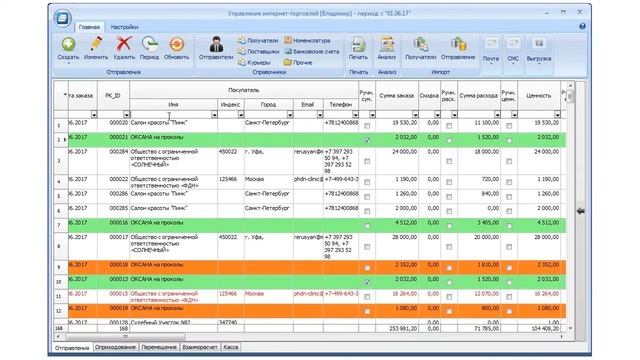This screenshot has width=640, height=360.
Task: Open the Оприходование bottom tab
Action: tap(116, 347)
